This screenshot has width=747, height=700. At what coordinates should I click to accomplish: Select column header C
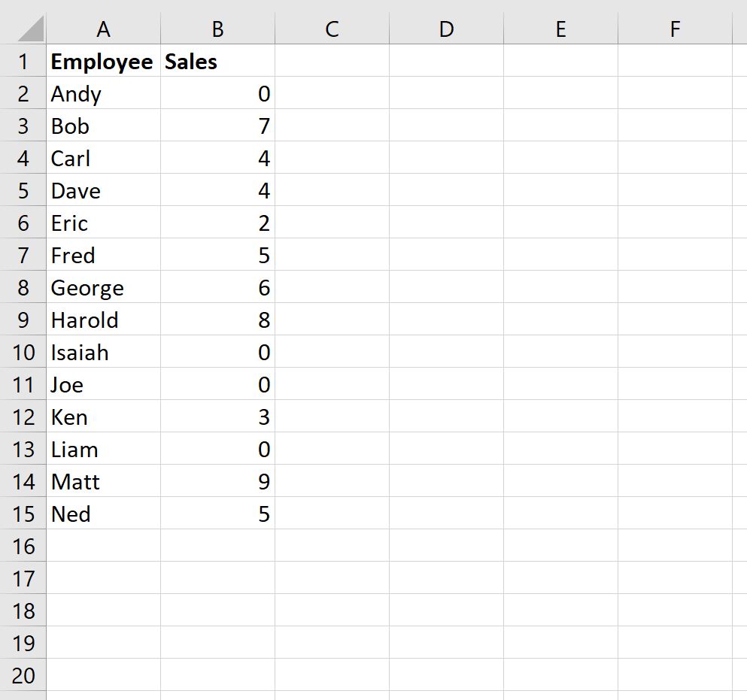331,29
